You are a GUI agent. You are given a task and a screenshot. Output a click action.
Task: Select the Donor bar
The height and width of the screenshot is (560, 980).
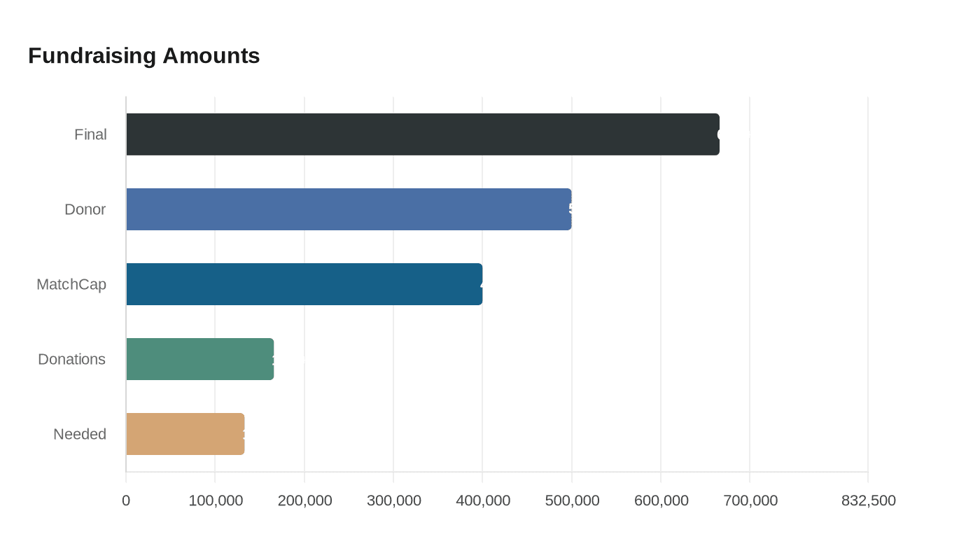point(350,209)
